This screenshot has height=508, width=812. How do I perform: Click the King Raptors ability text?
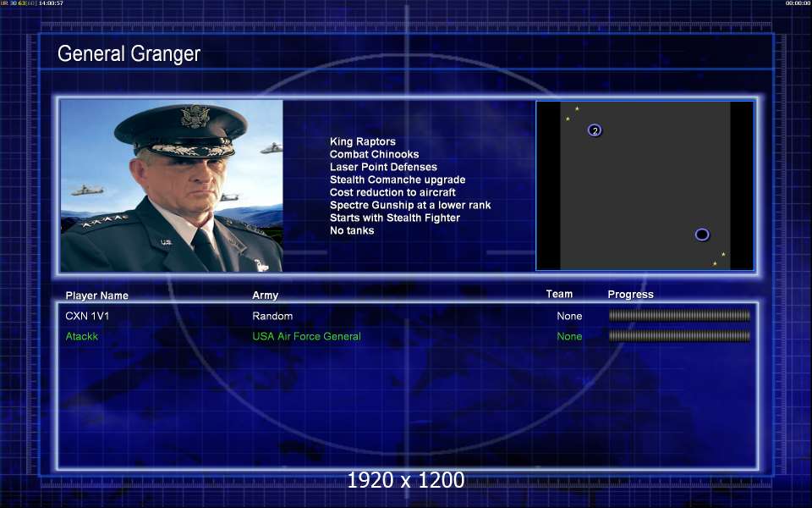363,141
